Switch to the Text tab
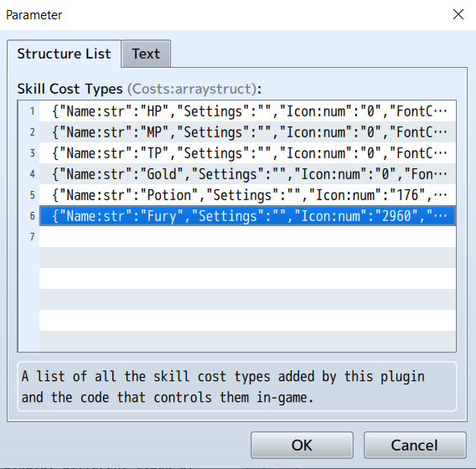 (146, 54)
